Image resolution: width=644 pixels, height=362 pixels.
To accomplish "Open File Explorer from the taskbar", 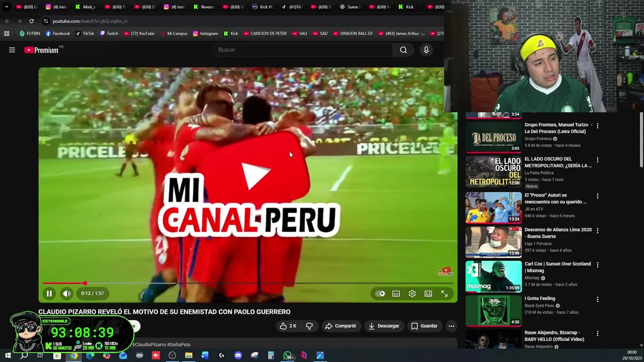I will click(x=189, y=355).
